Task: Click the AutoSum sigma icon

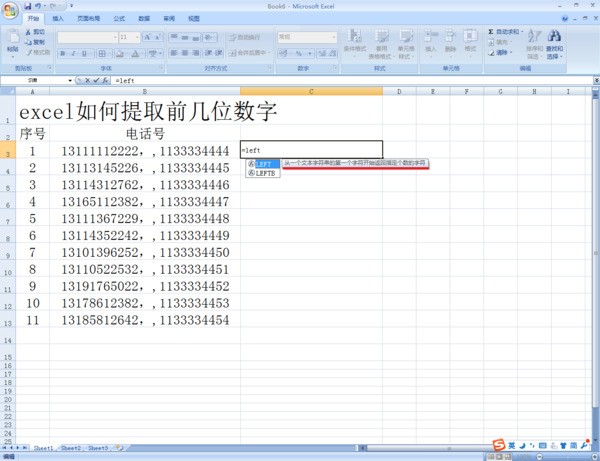Action: pos(491,31)
